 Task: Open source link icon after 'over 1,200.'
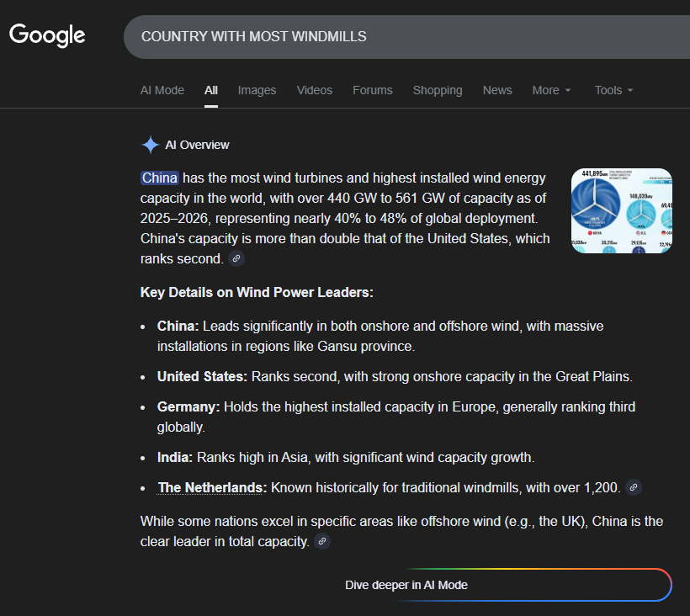point(634,487)
